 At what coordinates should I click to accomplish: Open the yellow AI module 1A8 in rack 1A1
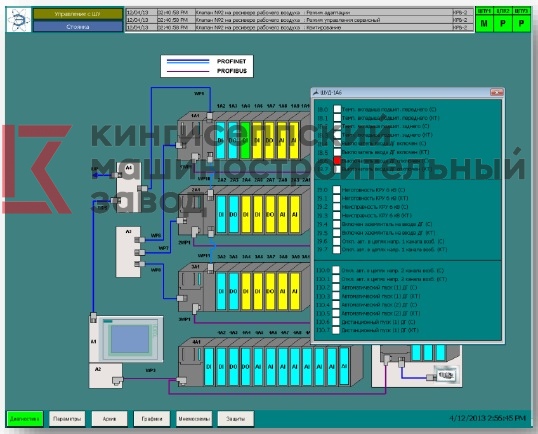point(282,140)
